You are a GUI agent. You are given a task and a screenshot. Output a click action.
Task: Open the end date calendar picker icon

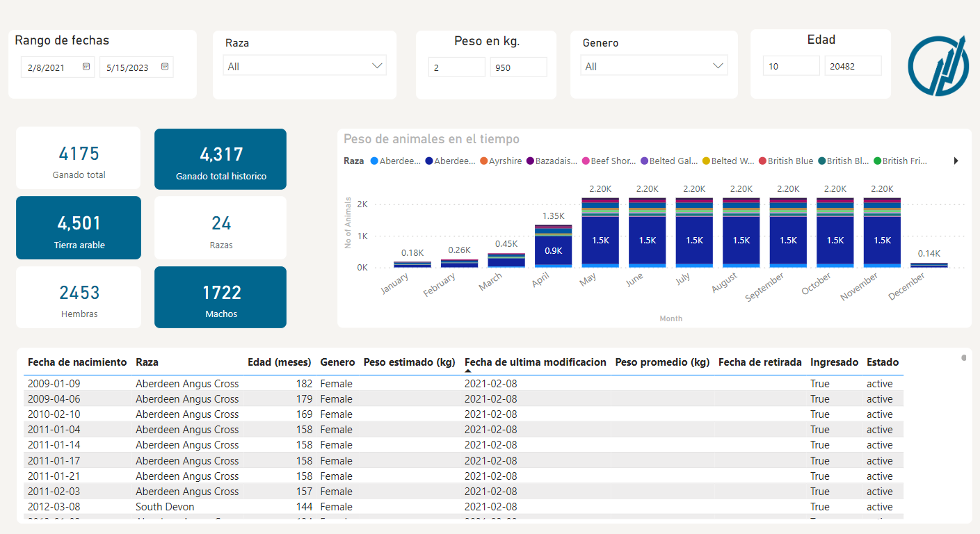click(165, 67)
